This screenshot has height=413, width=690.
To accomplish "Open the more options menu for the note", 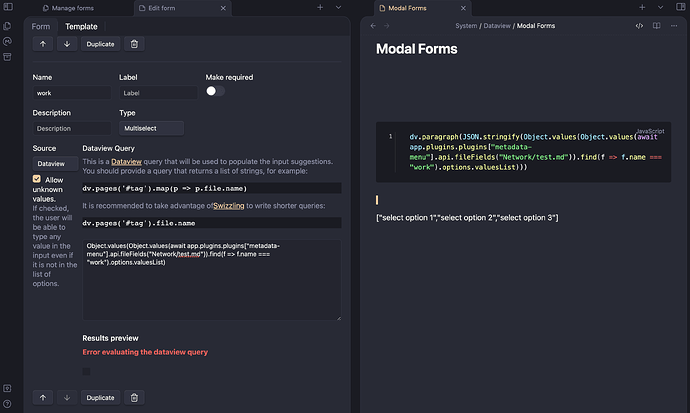I will coord(674,26).
